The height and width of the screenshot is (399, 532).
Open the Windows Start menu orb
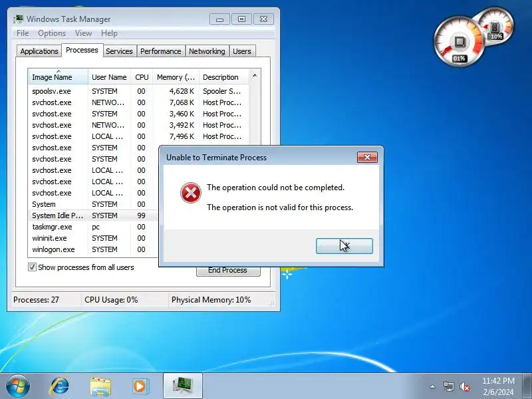[x=17, y=386]
